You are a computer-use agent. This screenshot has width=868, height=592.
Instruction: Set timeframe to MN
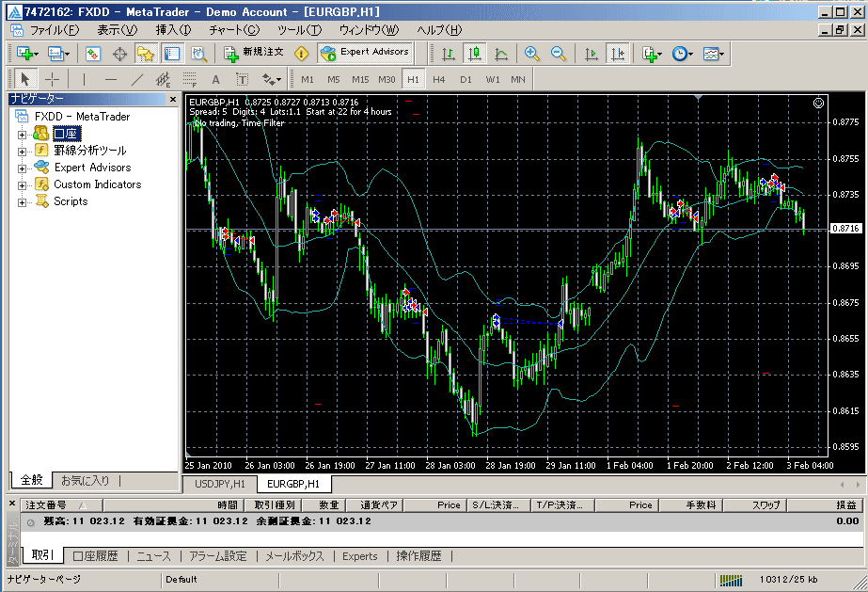click(x=518, y=80)
